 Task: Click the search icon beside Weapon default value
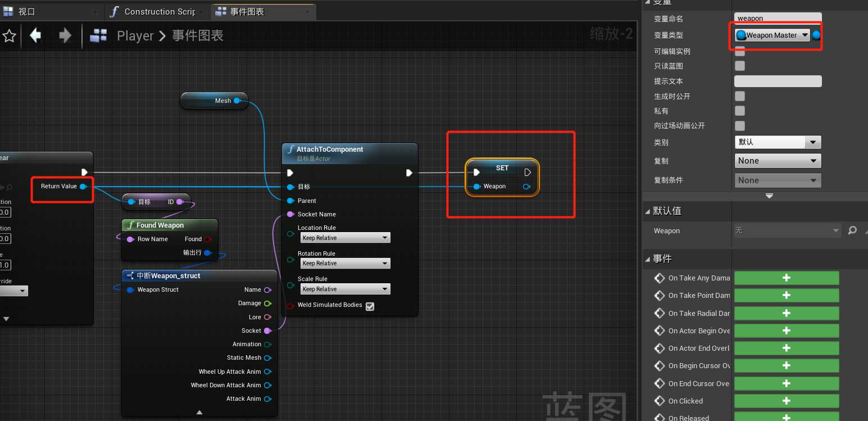point(852,230)
